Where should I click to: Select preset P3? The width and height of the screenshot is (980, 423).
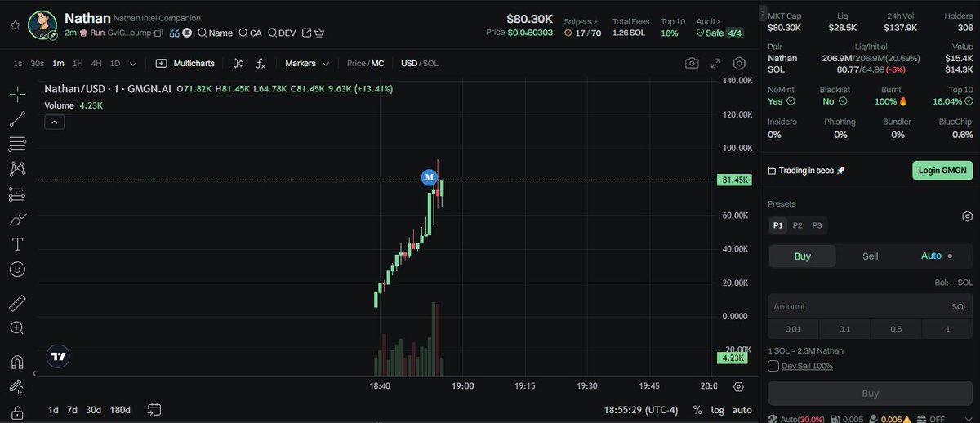817,225
